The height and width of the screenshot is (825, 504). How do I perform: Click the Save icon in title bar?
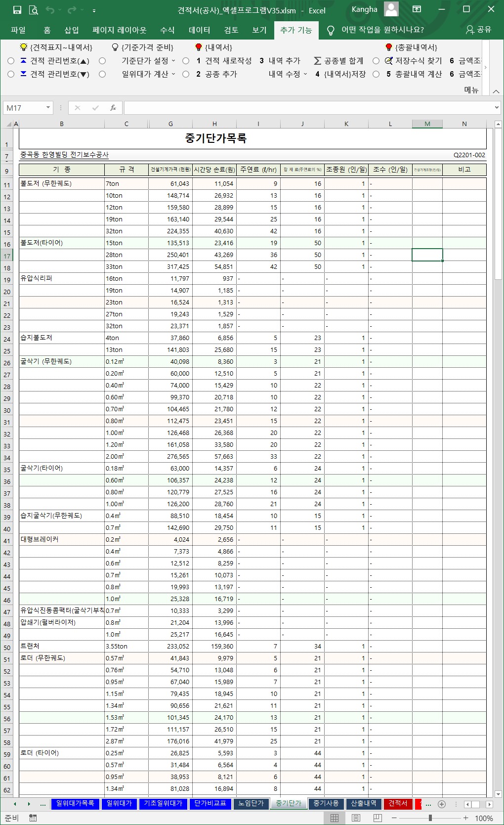click(17, 10)
